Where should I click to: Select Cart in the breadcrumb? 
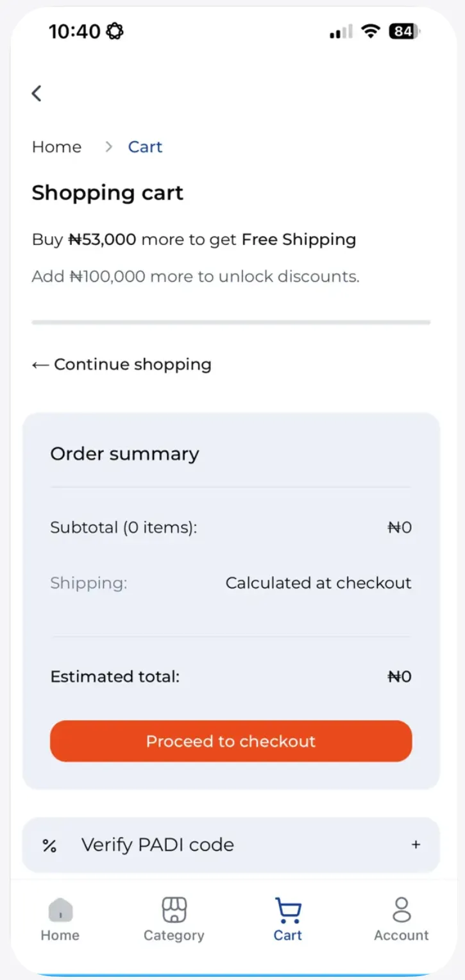click(x=145, y=147)
